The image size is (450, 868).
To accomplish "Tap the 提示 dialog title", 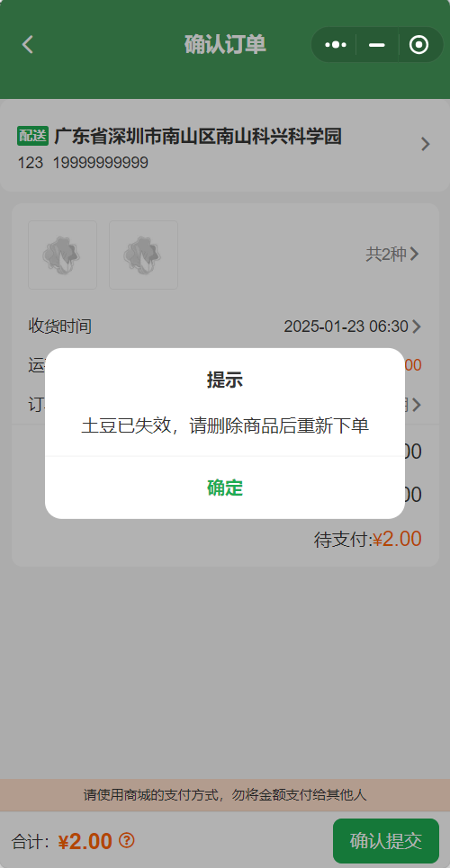I will pos(225,380).
